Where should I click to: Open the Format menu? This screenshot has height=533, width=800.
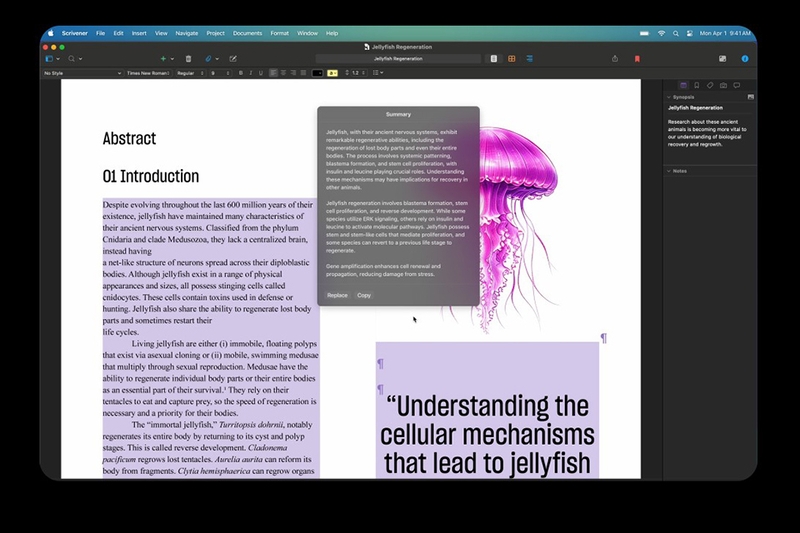279,33
